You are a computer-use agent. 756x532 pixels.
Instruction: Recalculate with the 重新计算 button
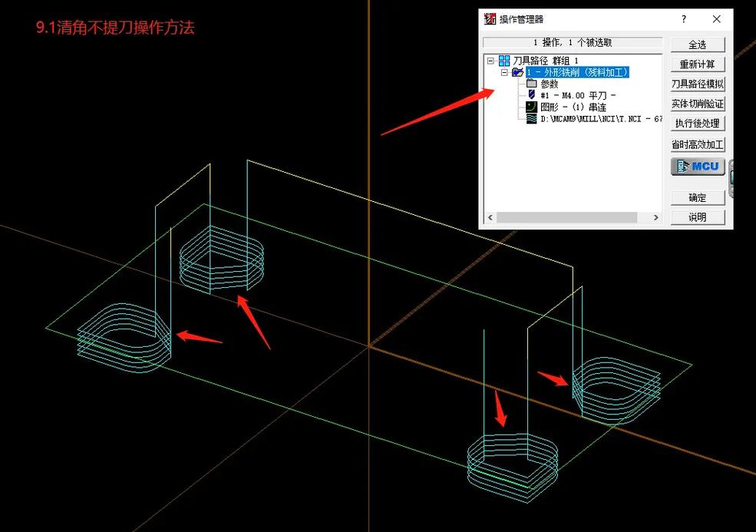(698, 64)
